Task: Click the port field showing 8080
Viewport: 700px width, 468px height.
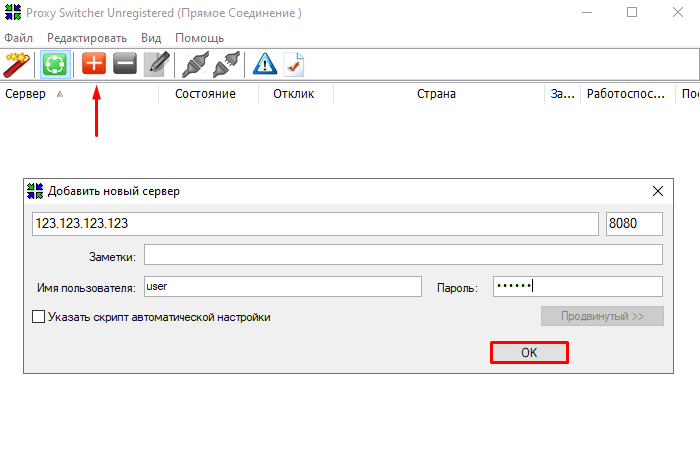Action: [634, 224]
